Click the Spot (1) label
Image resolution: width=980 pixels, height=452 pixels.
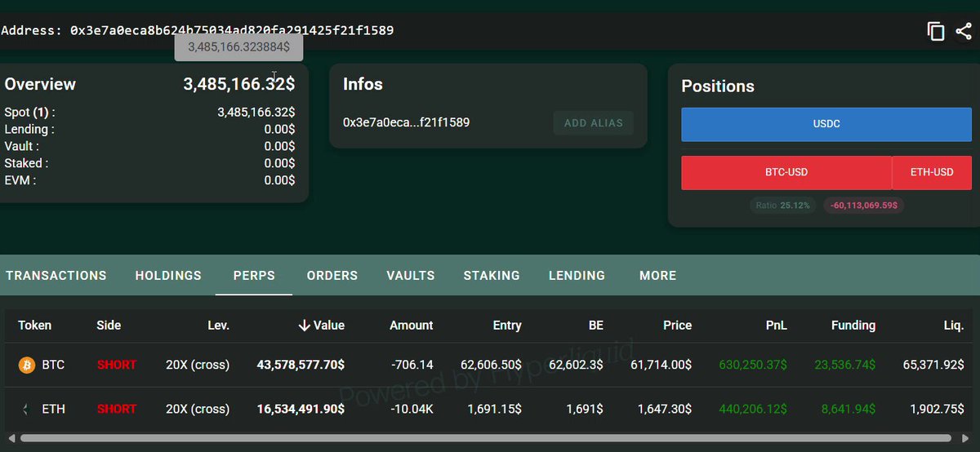pos(29,113)
